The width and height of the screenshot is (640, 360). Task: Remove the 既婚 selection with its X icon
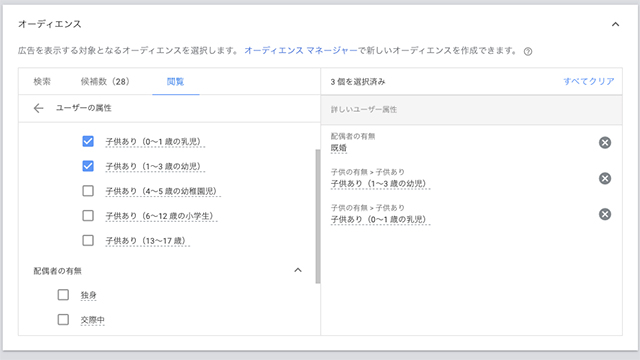pos(605,142)
